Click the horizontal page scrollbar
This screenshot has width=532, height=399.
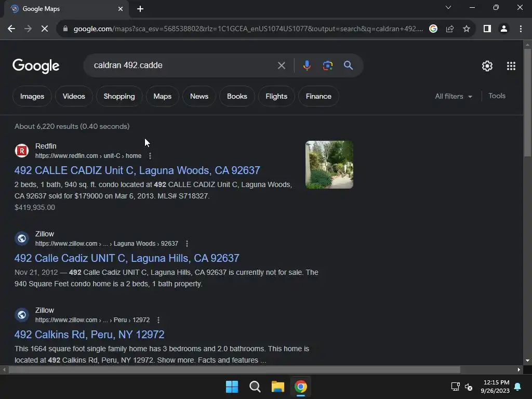click(234, 369)
